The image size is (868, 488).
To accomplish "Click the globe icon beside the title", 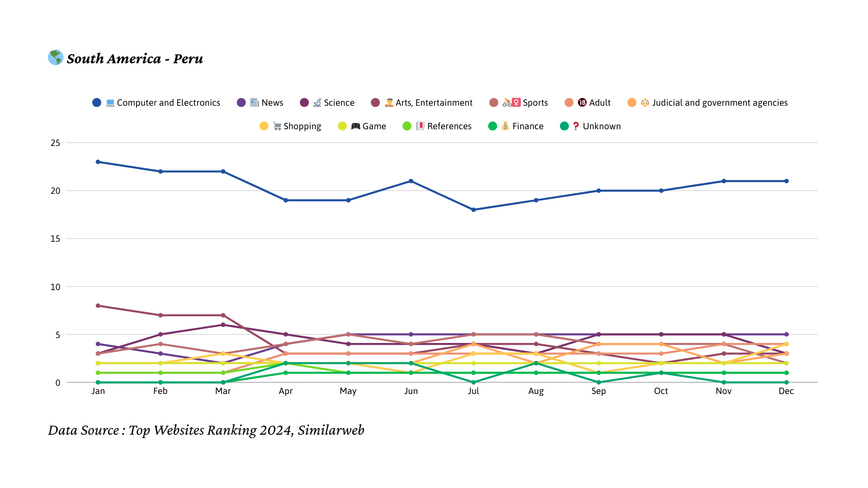I will (x=56, y=58).
